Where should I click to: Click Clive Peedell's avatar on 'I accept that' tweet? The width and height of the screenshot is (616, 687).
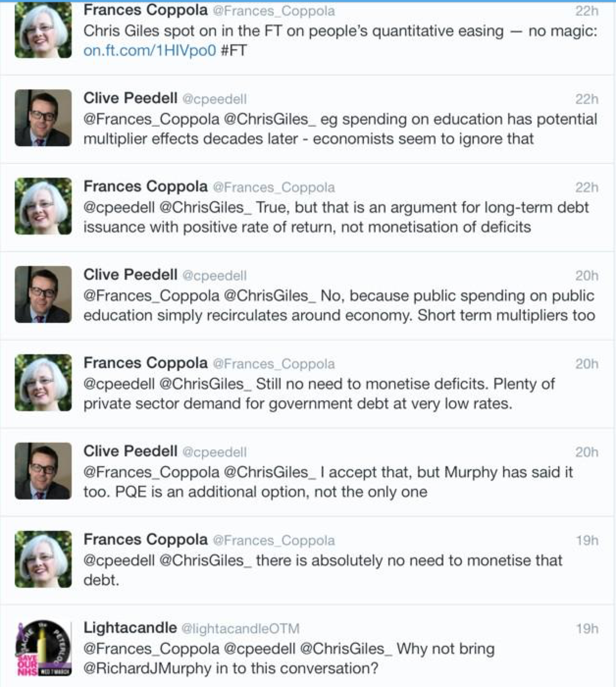(43, 471)
